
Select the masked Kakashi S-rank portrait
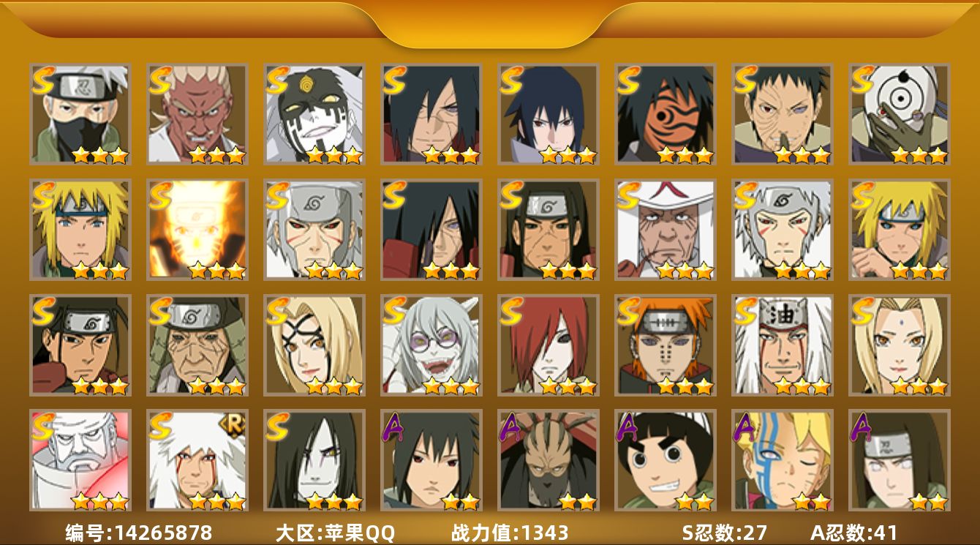(80, 113)
